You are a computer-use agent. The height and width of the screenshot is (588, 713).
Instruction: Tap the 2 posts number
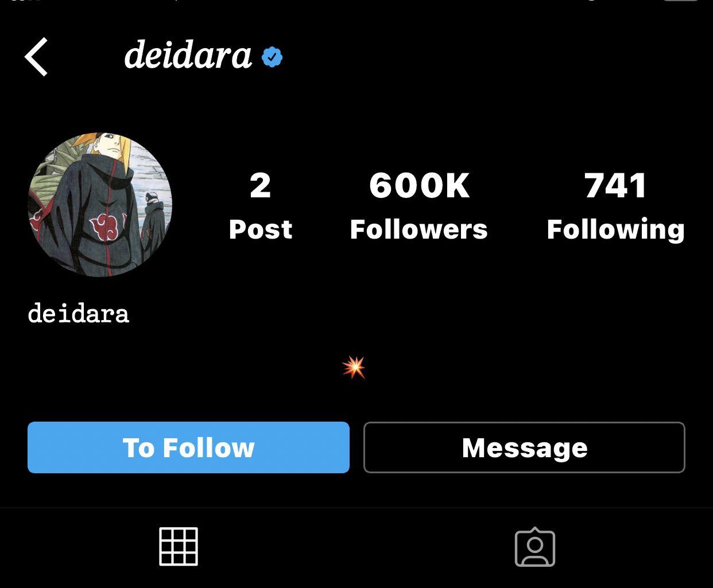coord(261,185)
